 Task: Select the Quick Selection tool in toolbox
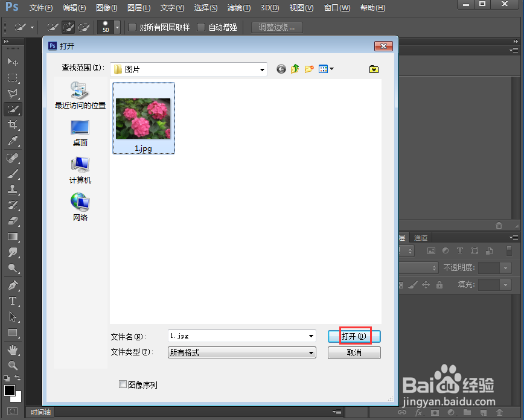13,109
